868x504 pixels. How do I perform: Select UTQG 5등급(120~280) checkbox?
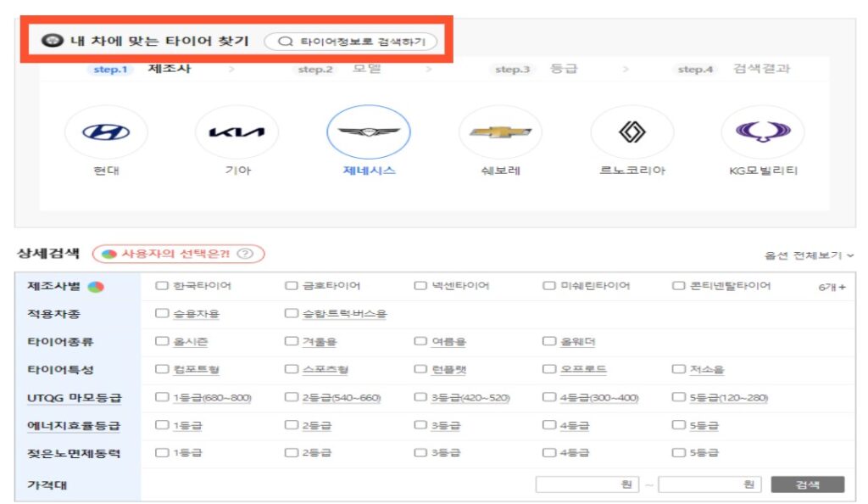pyautogui.click(x=679, y=397)
